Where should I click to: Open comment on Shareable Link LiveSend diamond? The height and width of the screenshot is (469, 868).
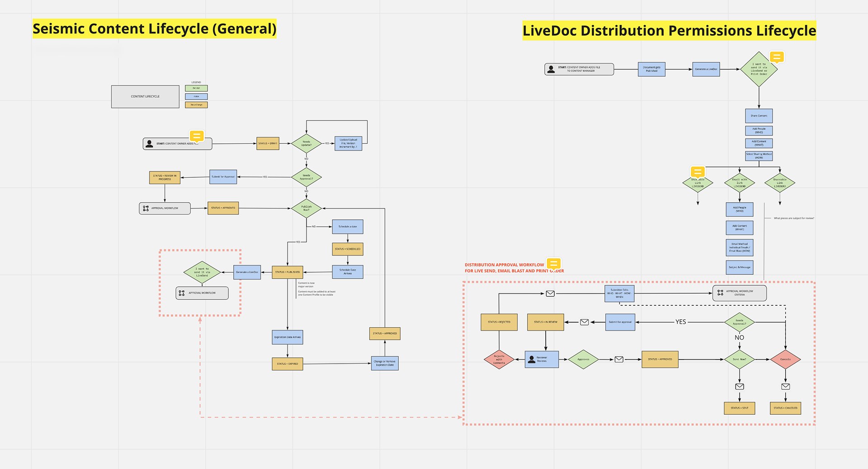tap(698, 172)
